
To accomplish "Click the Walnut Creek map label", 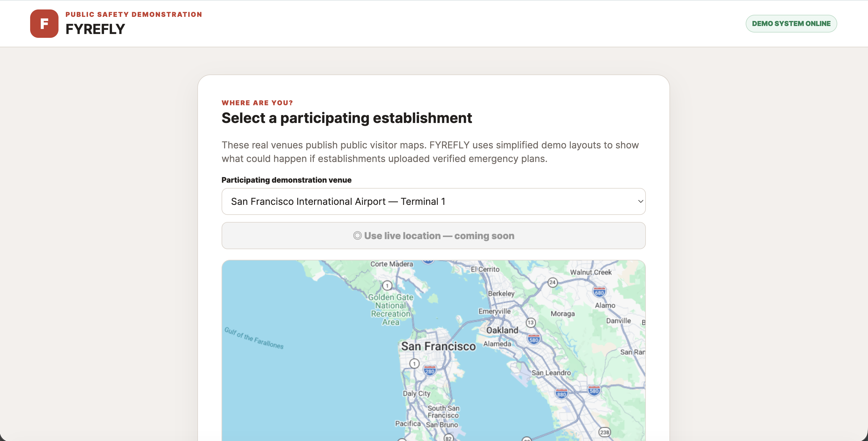I will 590,272.
